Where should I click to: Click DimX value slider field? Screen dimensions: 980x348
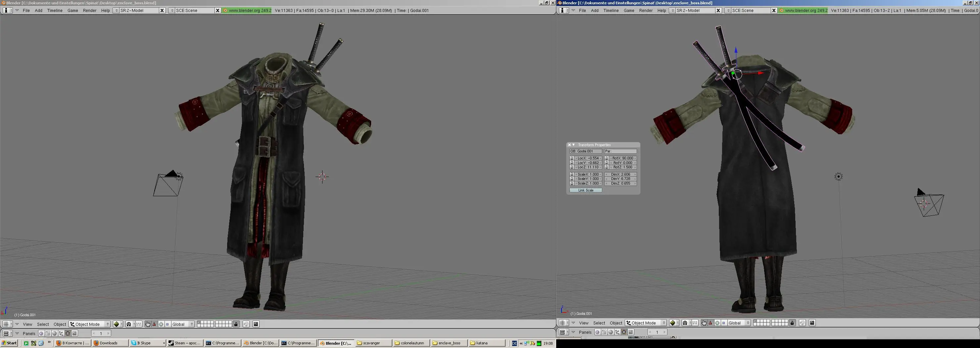(x=620, y=174)
